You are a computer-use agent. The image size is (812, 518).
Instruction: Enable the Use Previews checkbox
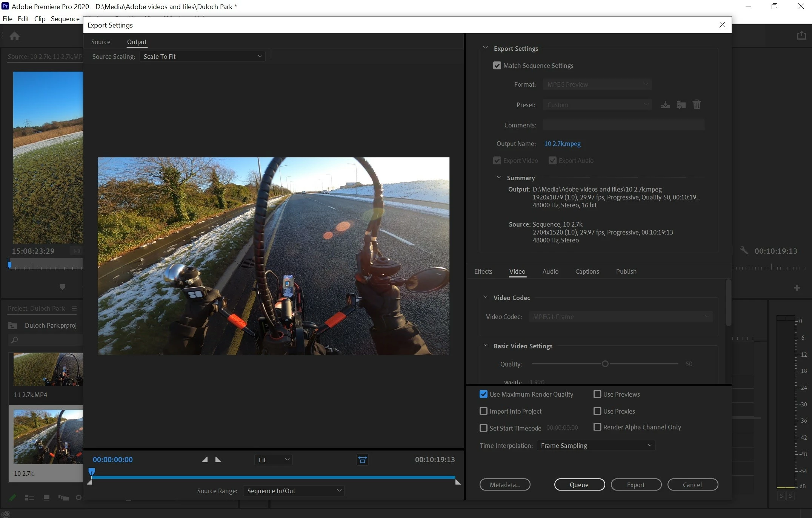[x=597, y=394]
